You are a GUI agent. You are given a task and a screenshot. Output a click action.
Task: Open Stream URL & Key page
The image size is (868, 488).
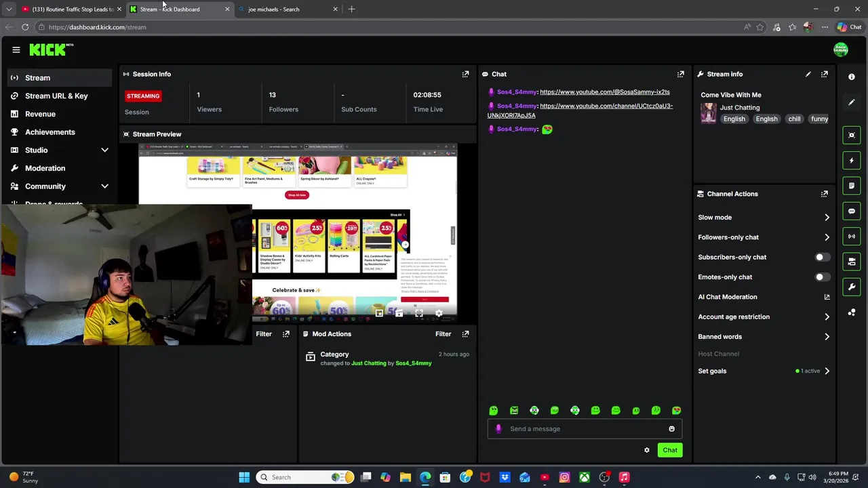(x=60, y=96)
